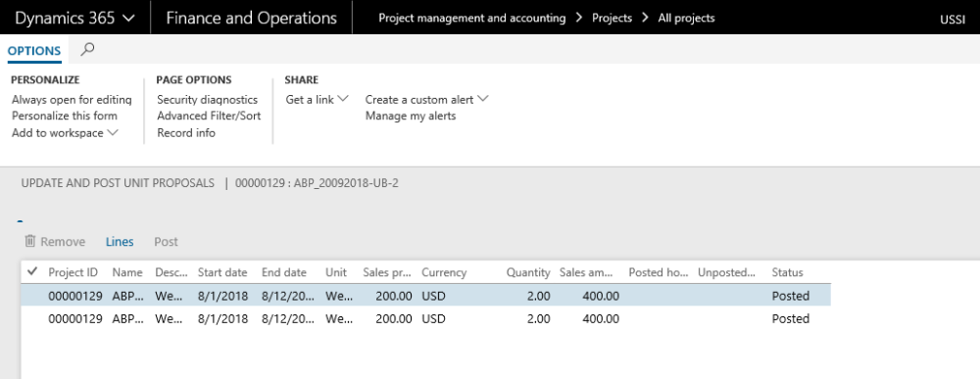Select Personalize this form
Viewport: 980px width, 379px height.
click(65, 116)
